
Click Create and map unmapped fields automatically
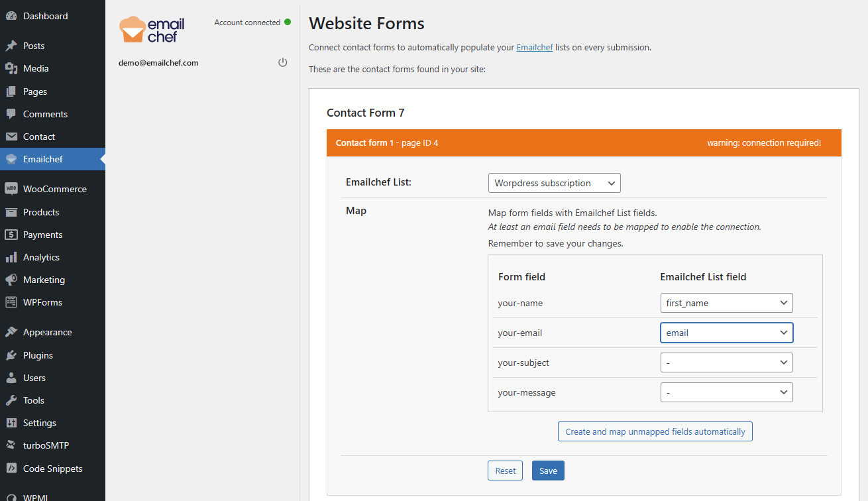tap(655, 431)
